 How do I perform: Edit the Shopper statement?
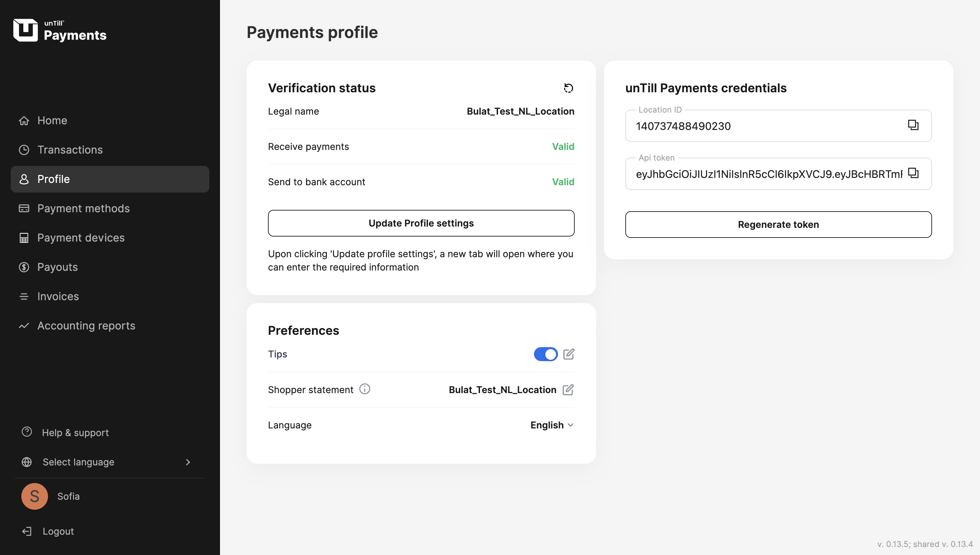coord(568,389)
